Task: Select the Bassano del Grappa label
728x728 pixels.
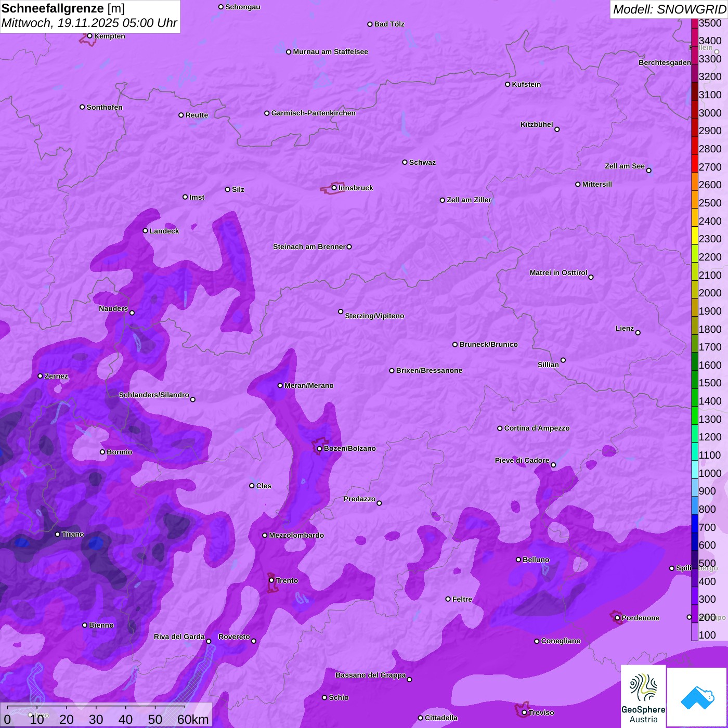Action: (371, 675)
